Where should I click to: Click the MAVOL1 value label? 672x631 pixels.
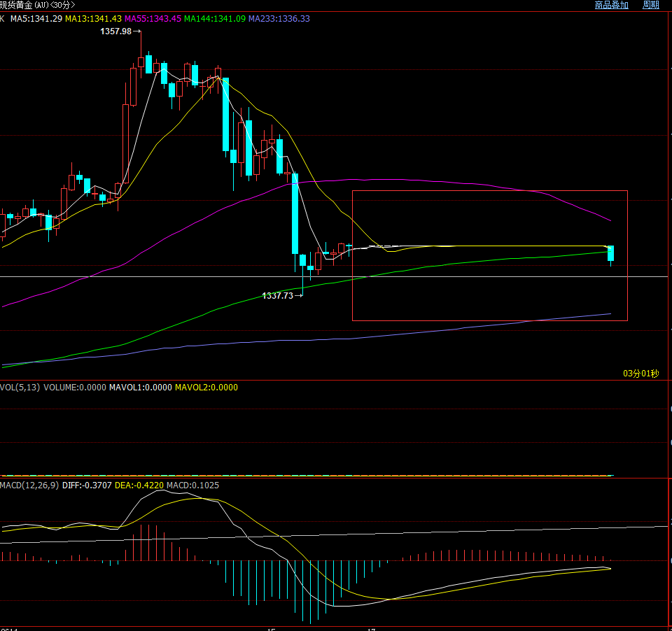(x=140, y=388)
